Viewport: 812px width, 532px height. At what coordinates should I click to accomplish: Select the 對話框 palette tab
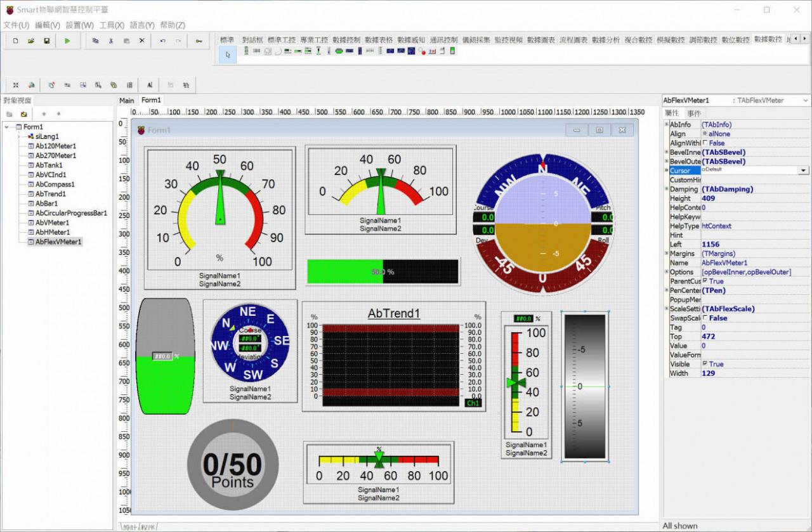pos(252,39)
